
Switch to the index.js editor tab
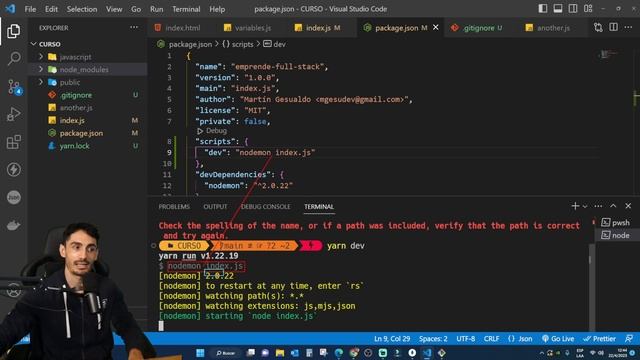coord(318,28)
